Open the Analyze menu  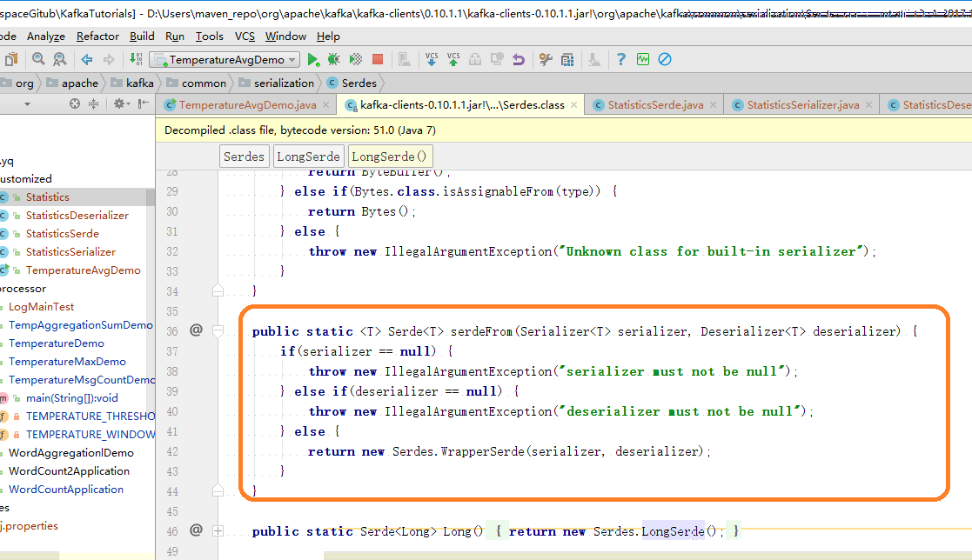[x=46, y=37]
